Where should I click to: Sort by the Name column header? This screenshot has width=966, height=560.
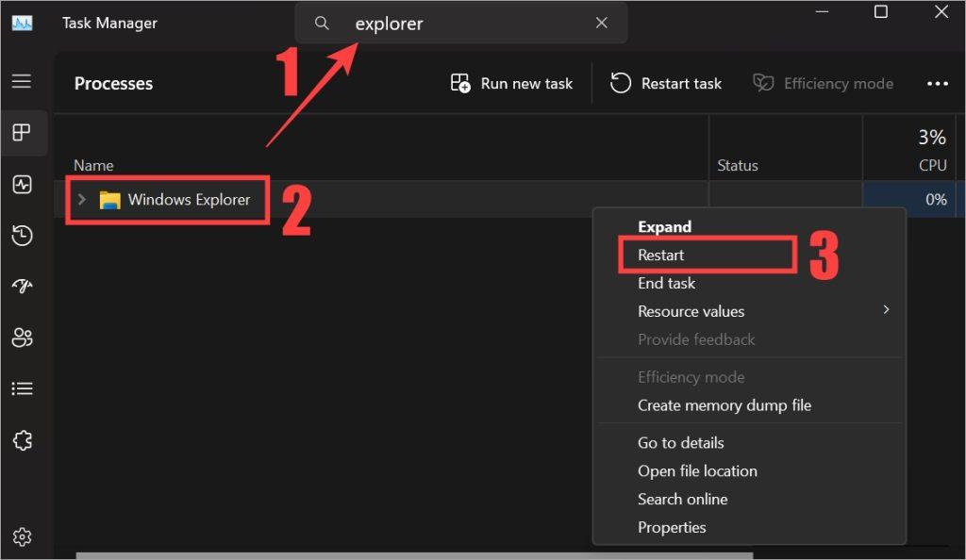[93, 166]
